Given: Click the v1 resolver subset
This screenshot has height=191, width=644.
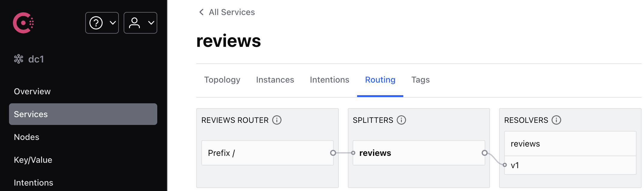Looking at the screenshot, I should (570, 165).
